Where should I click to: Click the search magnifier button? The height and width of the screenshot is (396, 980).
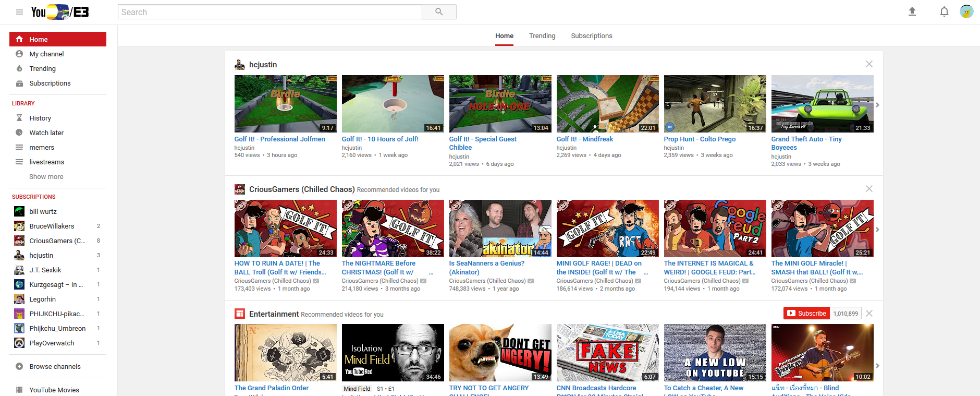439,12
